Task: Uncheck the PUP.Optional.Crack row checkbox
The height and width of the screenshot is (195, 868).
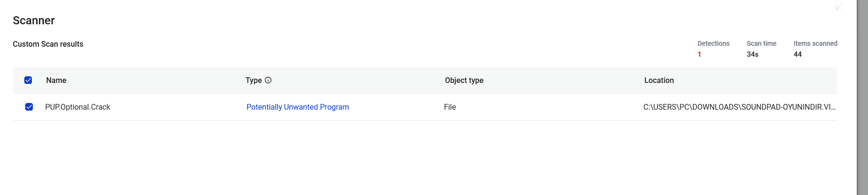Action: click(x=29, y=107)
